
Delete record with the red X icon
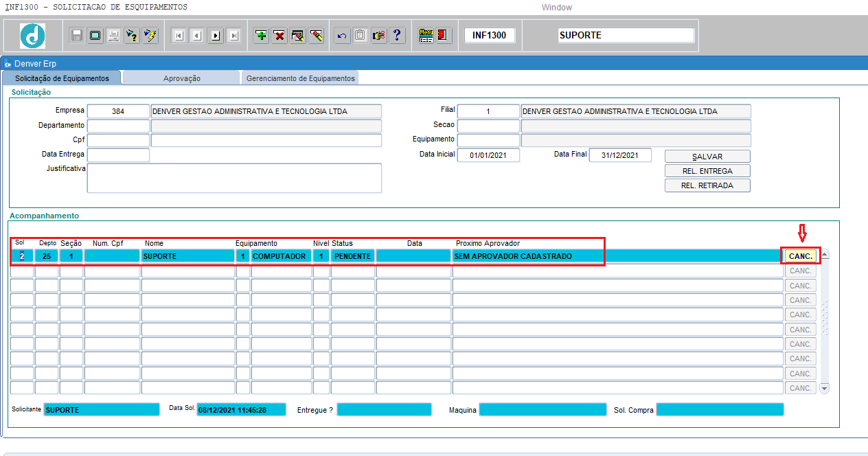point(279,35)
